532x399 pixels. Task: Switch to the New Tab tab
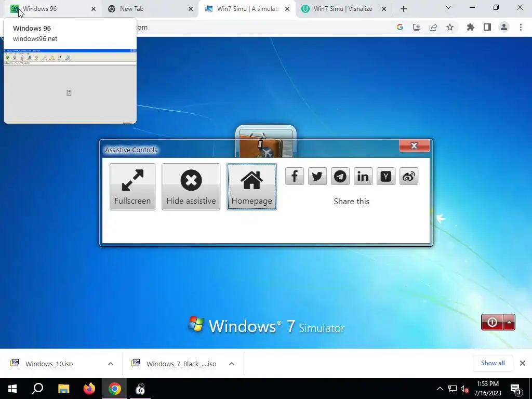(x=149, y=9)
